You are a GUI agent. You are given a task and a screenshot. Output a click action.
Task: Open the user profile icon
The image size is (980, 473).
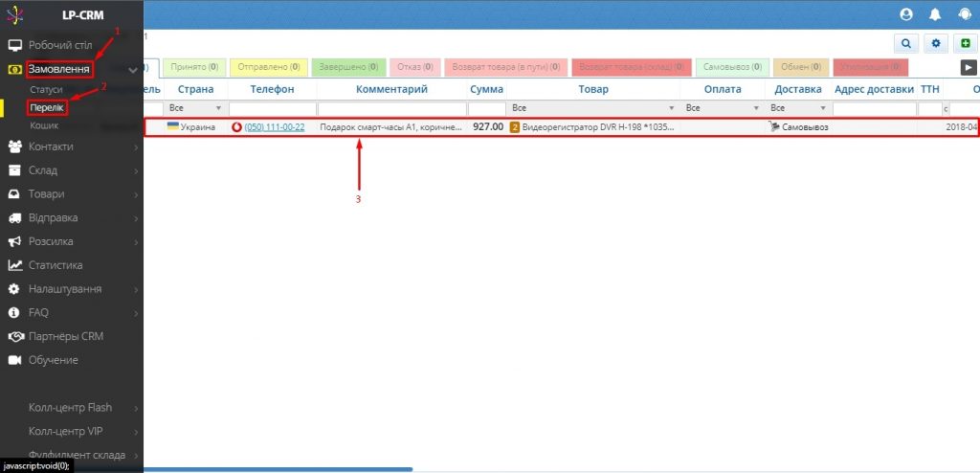(906, 14)
